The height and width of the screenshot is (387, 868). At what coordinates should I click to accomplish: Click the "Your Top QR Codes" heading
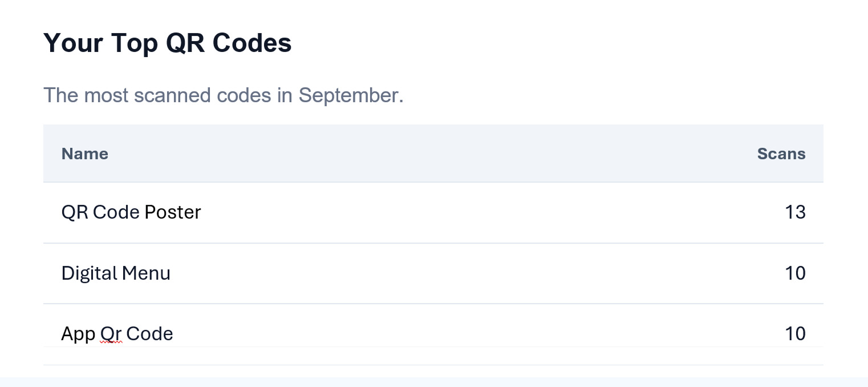tap(167, 43)
